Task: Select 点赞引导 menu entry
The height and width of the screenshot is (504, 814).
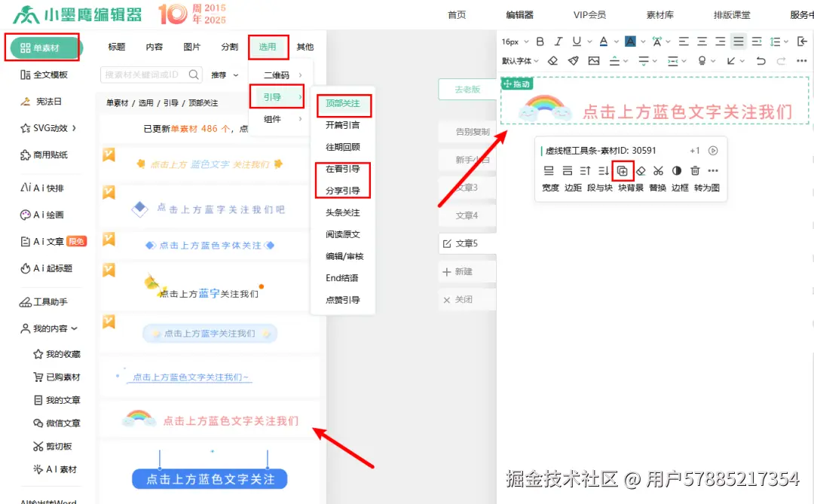Action: (343, 300)
